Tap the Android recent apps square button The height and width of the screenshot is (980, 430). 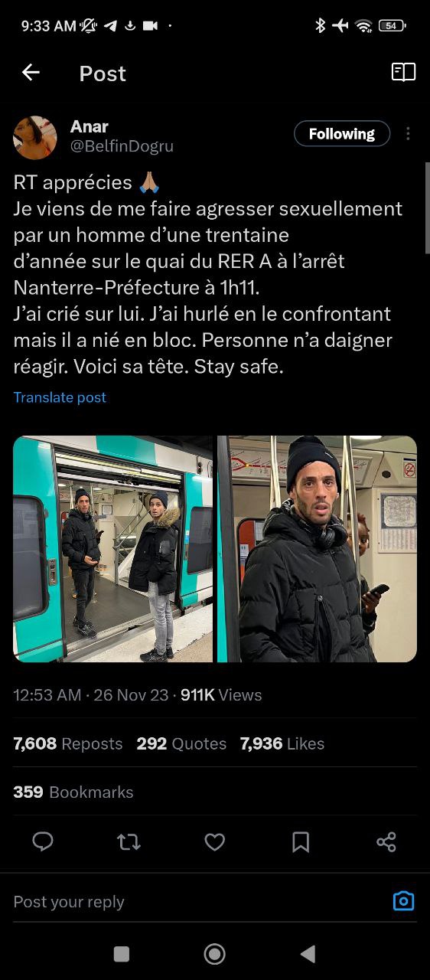coord(121,953)
